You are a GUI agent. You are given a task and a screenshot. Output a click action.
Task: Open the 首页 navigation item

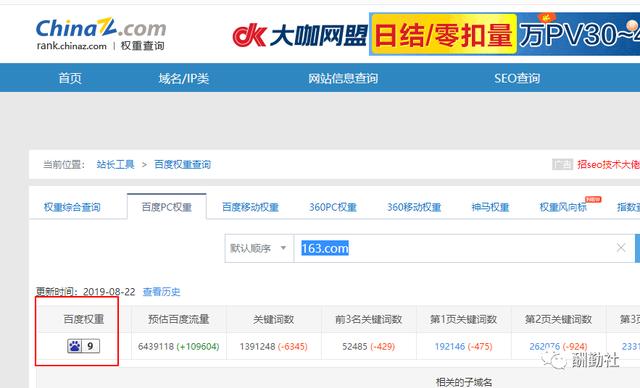pos(70,78)
